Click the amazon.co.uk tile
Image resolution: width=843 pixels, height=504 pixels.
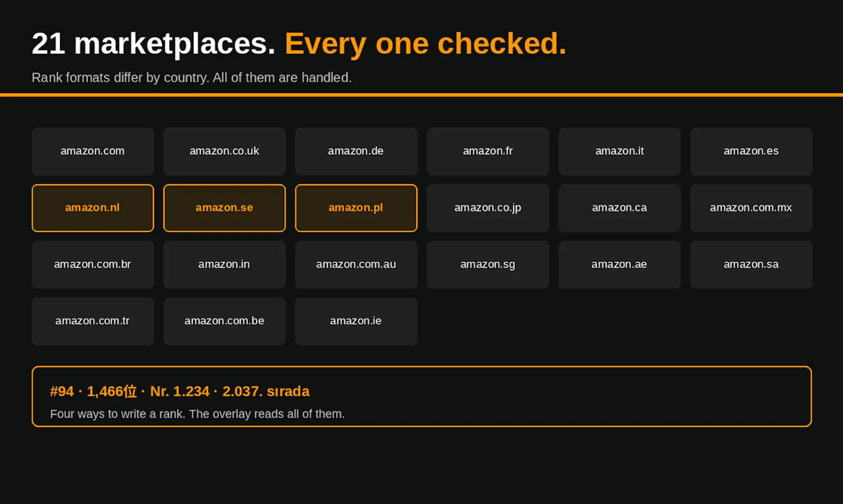pos(224,151)
